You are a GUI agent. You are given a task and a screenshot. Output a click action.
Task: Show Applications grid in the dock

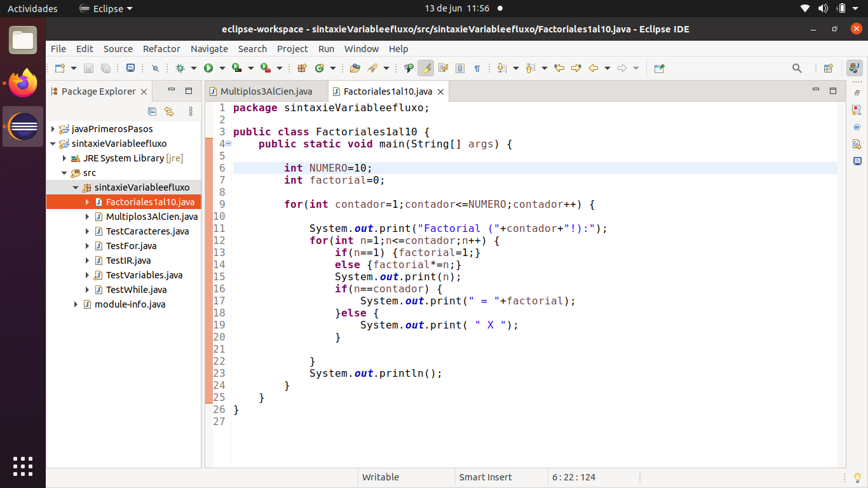click(x=23, y=466)
